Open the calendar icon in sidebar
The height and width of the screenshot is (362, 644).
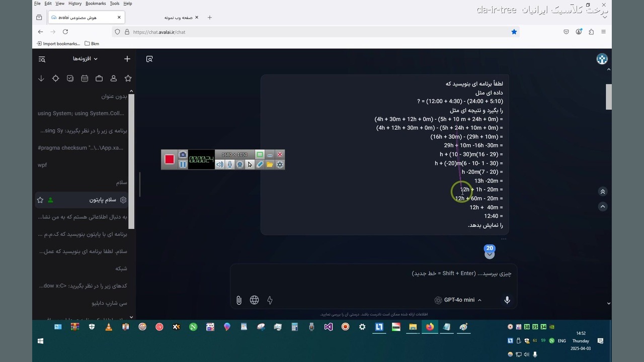click(85, 78)
